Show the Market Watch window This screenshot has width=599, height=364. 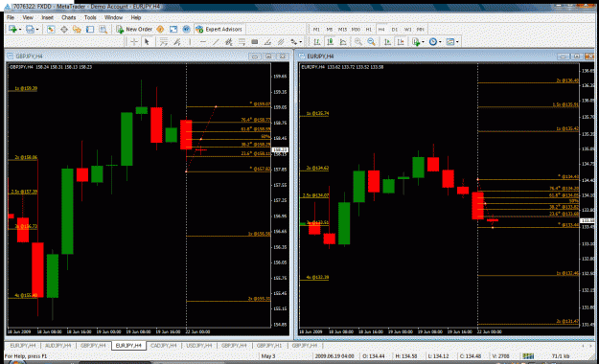[51, 29]
